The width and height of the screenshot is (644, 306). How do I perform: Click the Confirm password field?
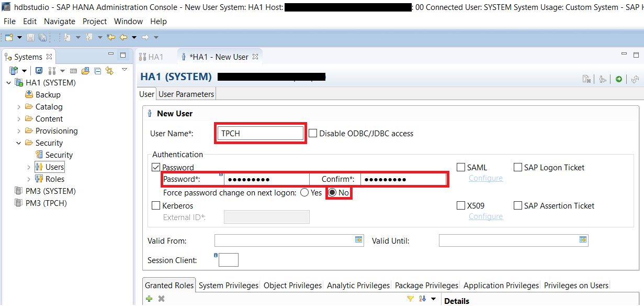(x=403, y=179)
